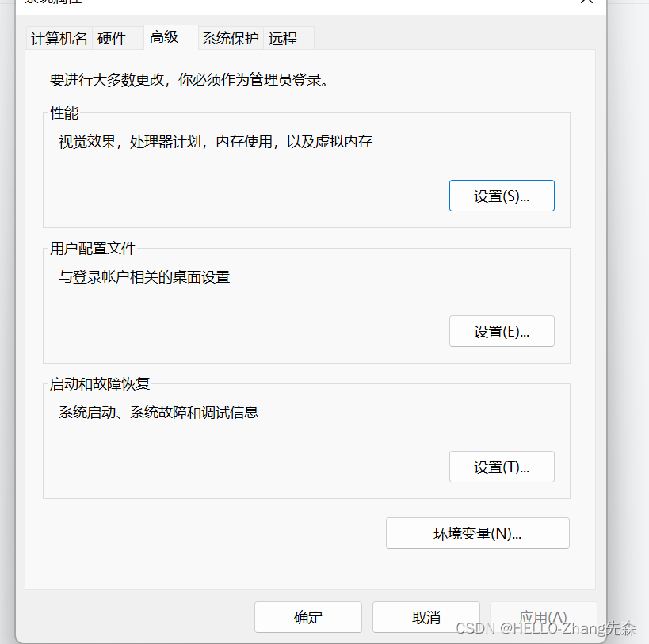Select the 高级 tab

(171, 37)
